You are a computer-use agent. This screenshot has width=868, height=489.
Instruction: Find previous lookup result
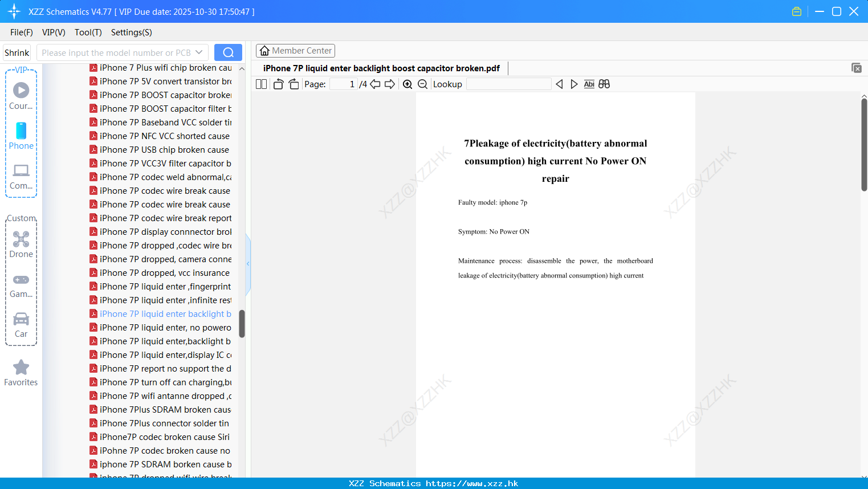[x=559, y=84]
